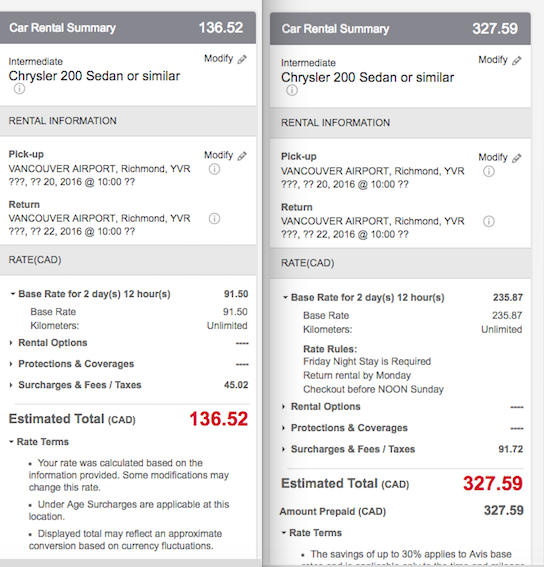Click the return location info icon in the right panel
Screen dimensions: 544x567
click(x=489, y=221)
